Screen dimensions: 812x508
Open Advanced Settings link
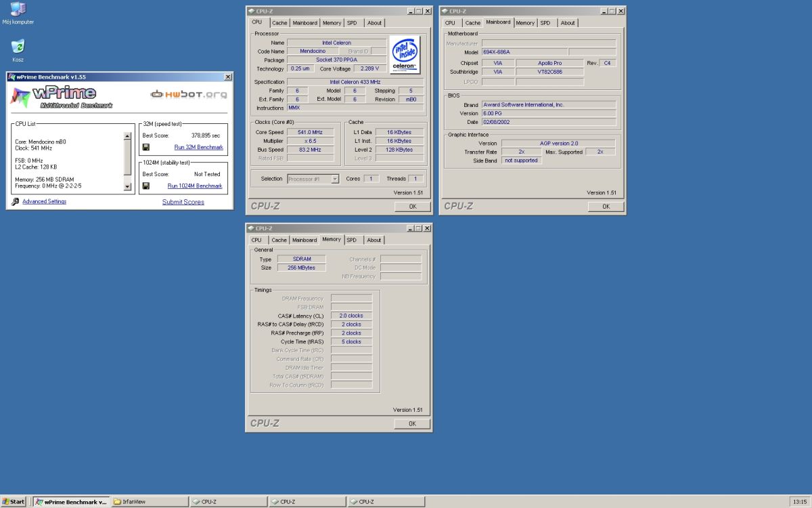44,202
